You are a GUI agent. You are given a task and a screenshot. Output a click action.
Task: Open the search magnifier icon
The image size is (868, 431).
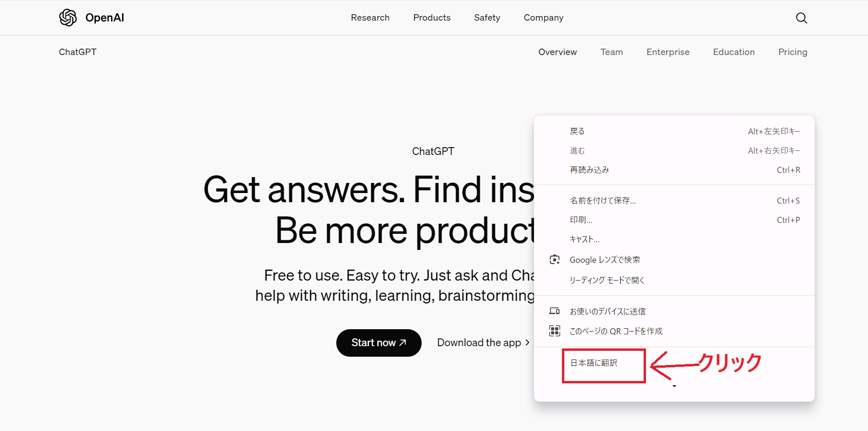[801, 18]
